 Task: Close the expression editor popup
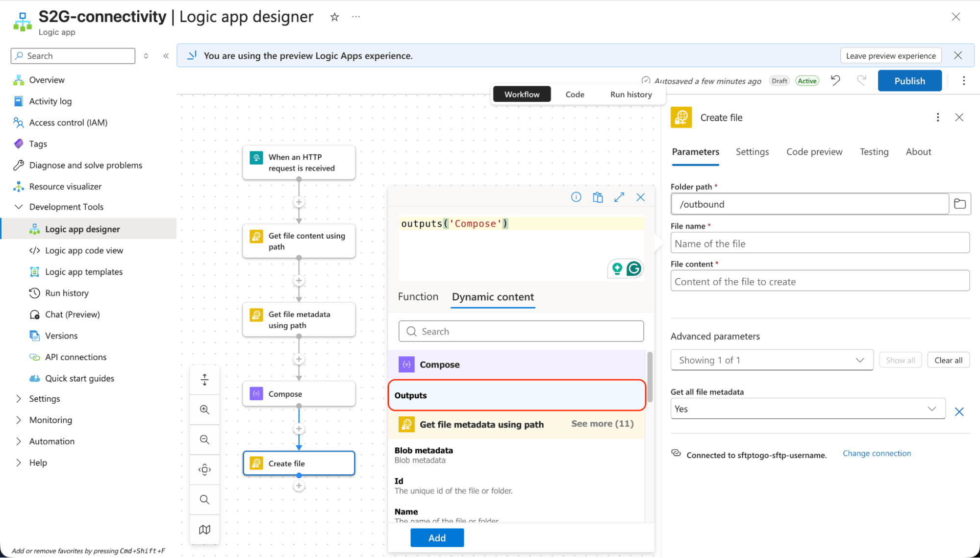[x=640, y=197]
